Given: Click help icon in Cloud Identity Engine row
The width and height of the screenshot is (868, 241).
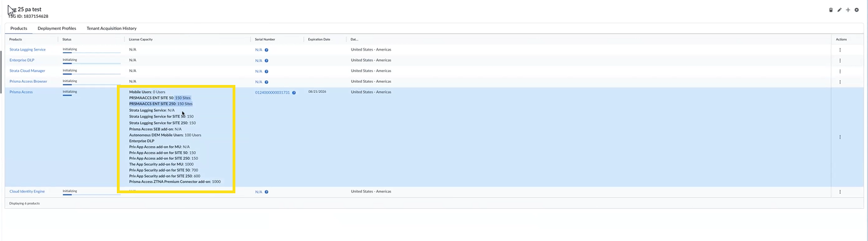Looking at the screenshot, I should tap(267, 192).
